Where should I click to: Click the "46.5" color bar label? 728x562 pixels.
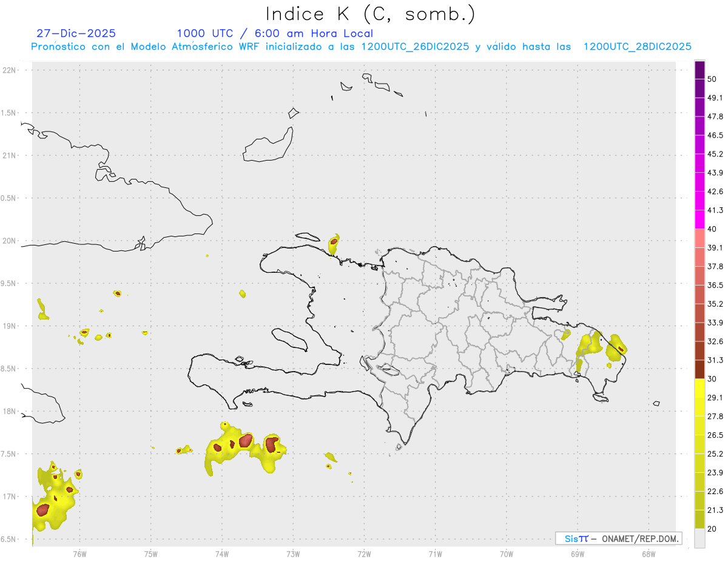(x=715, y=135)
